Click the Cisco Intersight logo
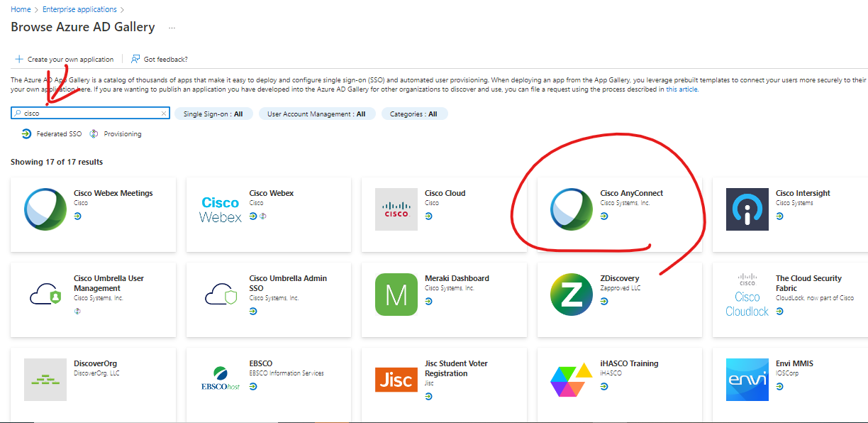This screenshot has height=423, width=868. tap(747, 209)
